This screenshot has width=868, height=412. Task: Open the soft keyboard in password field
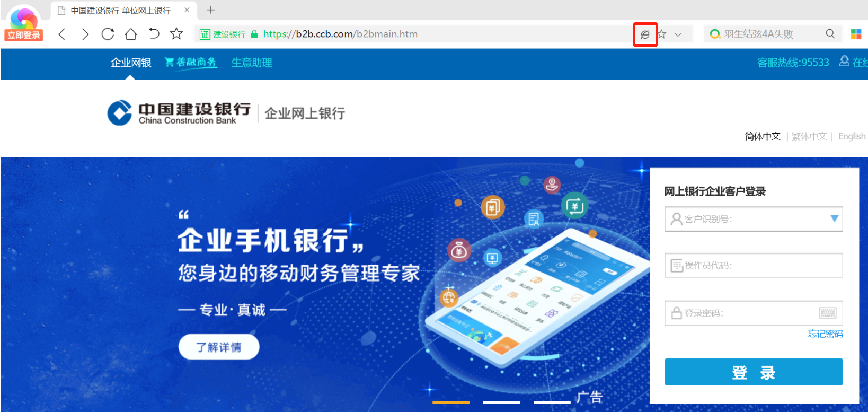click(x=827, y=313)
